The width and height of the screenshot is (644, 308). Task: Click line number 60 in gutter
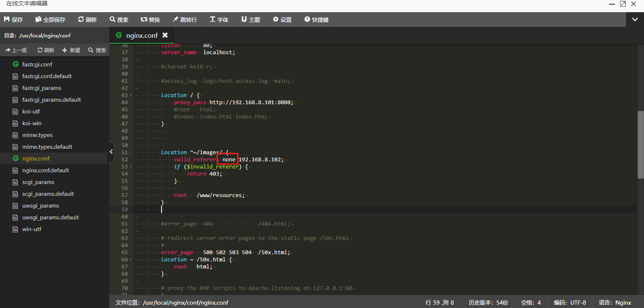tap(124, 217)
